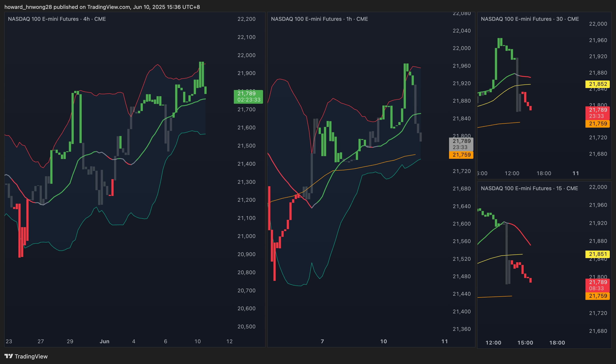Click the orange 21,759 label on 15-minute chart

tap(598, 296)
